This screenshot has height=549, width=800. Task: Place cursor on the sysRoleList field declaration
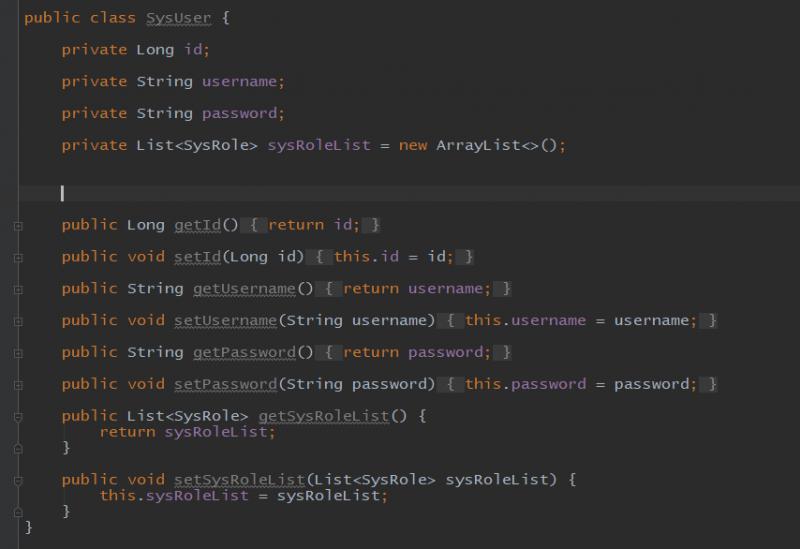(x=319, y=145)
